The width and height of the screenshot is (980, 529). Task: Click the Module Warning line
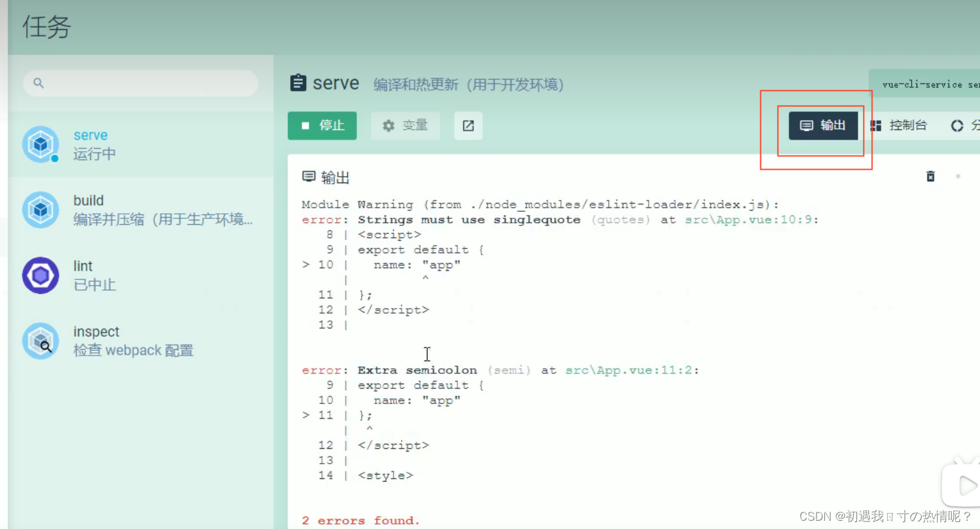[540, 204]
